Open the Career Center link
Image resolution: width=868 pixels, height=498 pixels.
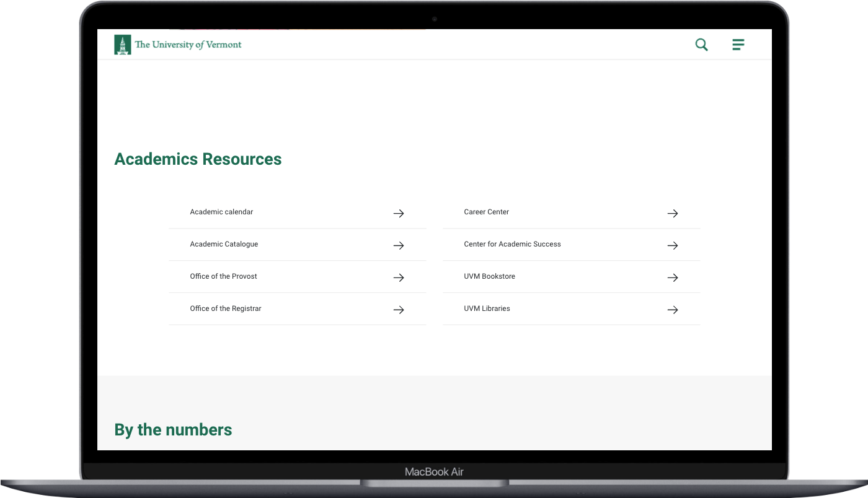point(487,212)
